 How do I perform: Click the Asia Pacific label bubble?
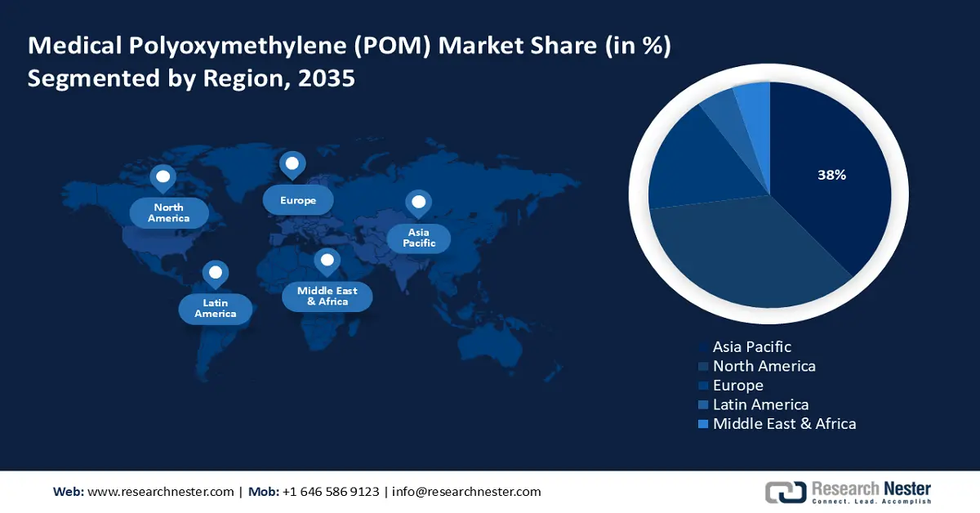point(419,238)
